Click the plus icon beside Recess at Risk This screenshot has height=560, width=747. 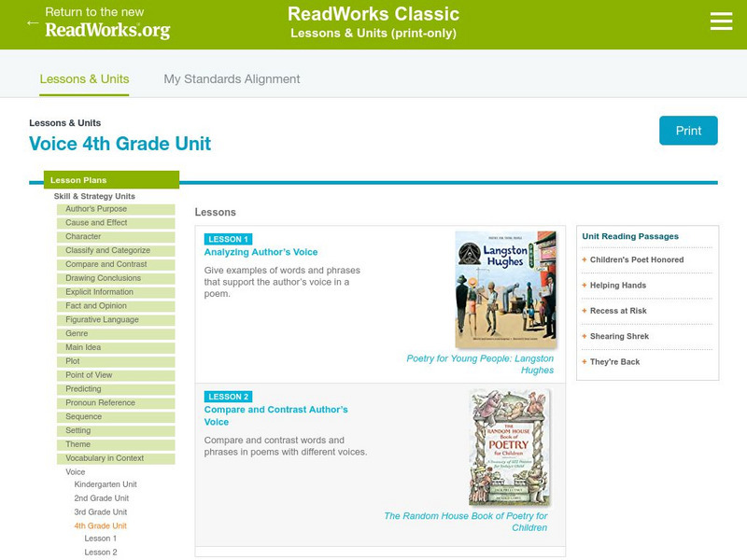click(585, 311)
